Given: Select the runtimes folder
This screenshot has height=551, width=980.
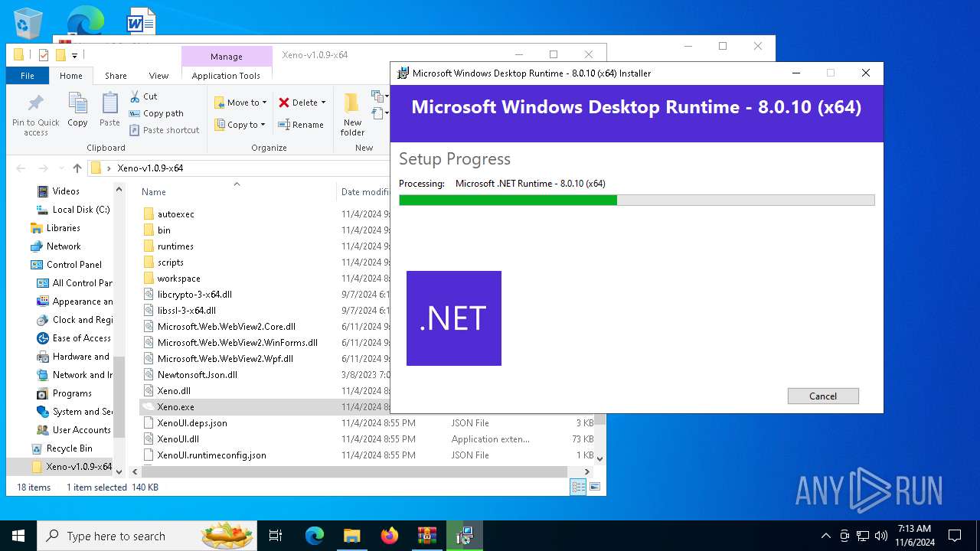Looking at the screenshot, I should 168,246.
